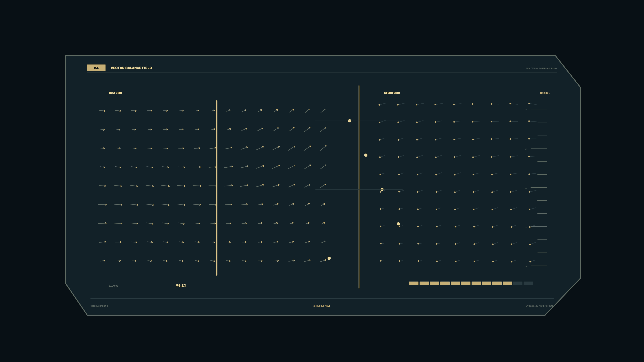Click the HDG 071 heading readout
This screenshot has height=362, width=644.
[x=545, y=93]
